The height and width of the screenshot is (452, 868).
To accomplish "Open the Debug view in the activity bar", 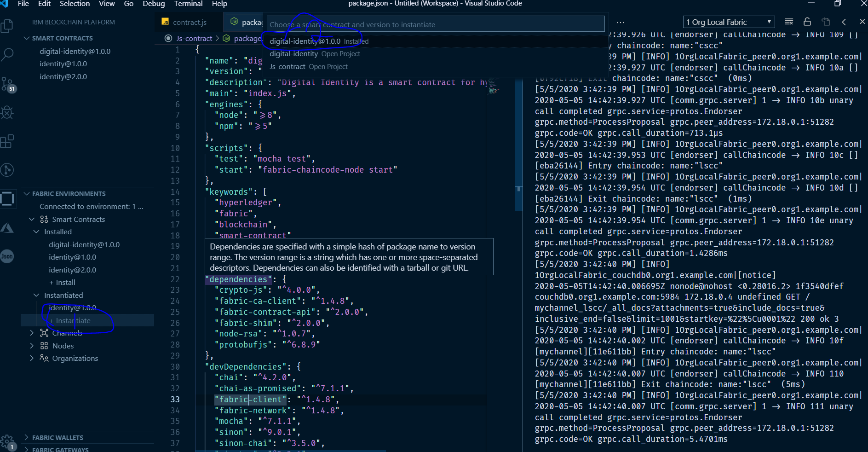I will [7, 112].
